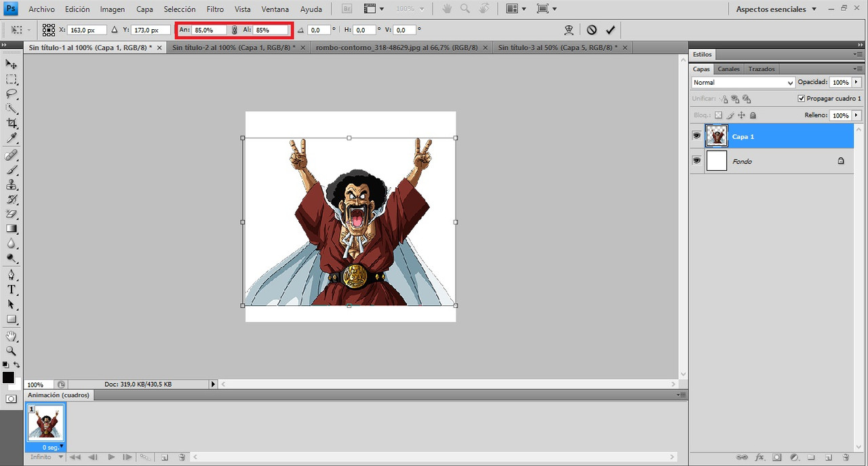Delete layer with trash icon
Screen dimensions: 868x466
click(846, 457)
